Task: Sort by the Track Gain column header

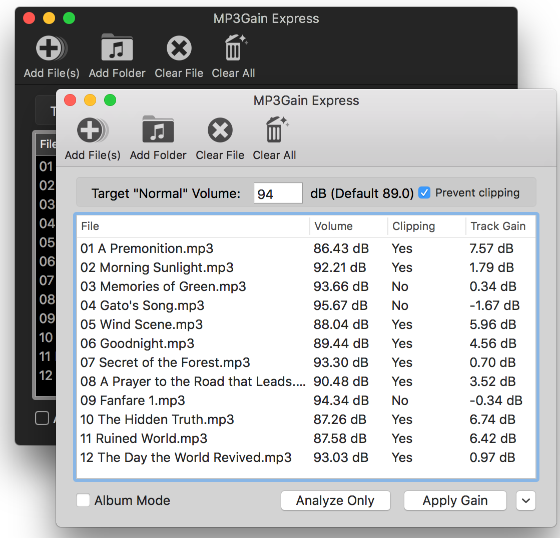Action: click(501, 226)
